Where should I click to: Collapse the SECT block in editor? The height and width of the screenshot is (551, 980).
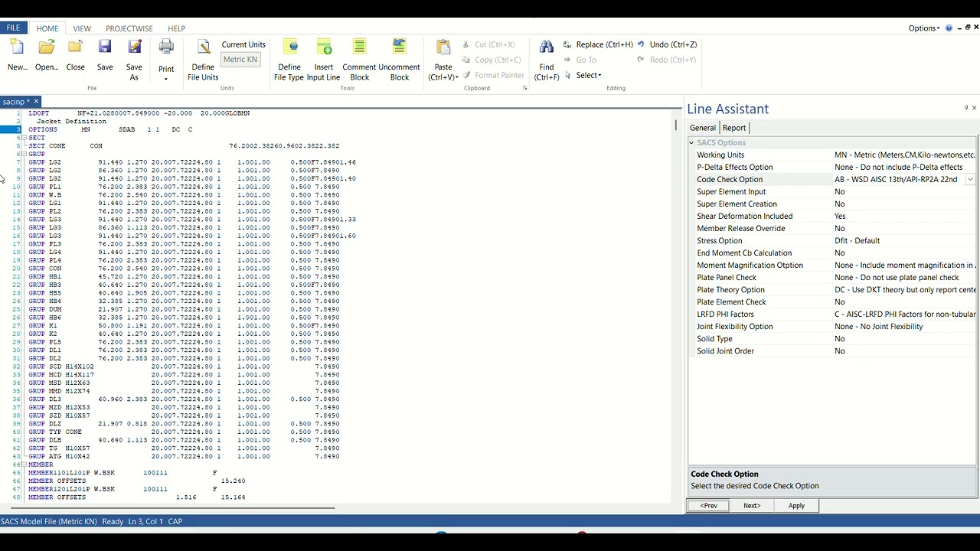point(24,138)
